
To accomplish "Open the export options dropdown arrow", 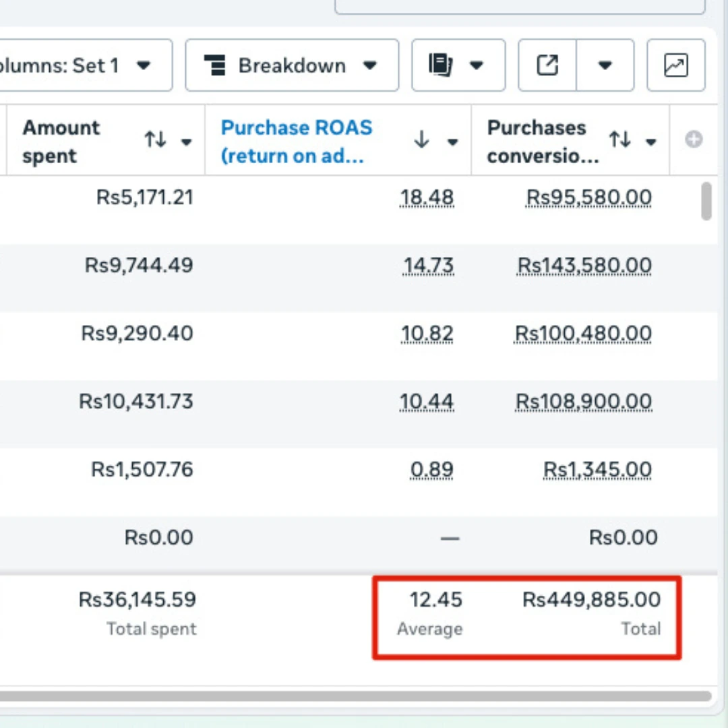I will [x=605, y=65].
